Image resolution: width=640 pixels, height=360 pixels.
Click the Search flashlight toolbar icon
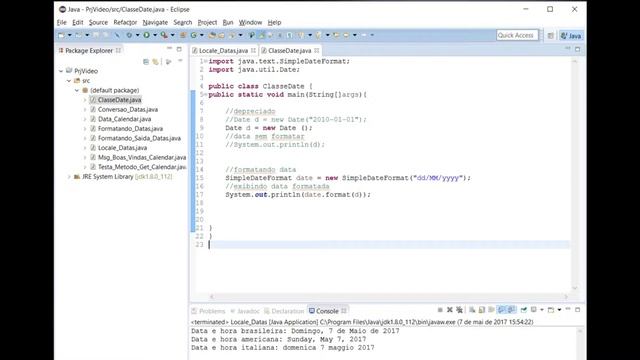[x=231, y=35]
